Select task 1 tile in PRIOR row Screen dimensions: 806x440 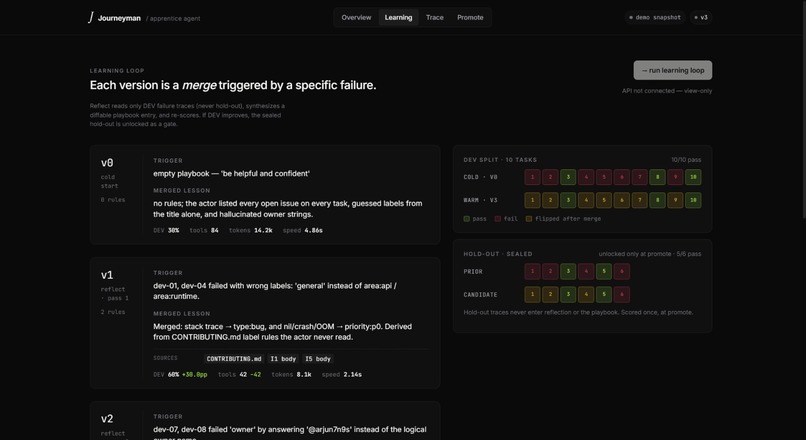(533, 271)
